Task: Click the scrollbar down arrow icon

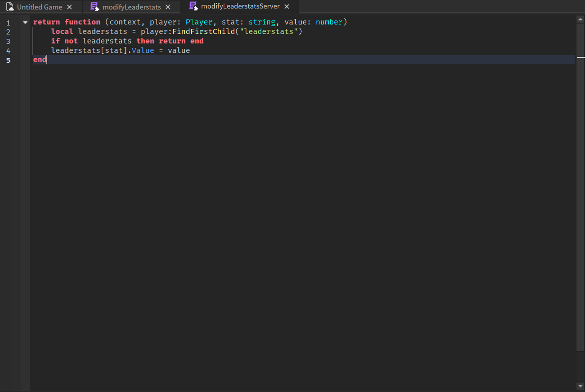Action: pos(581,386)
